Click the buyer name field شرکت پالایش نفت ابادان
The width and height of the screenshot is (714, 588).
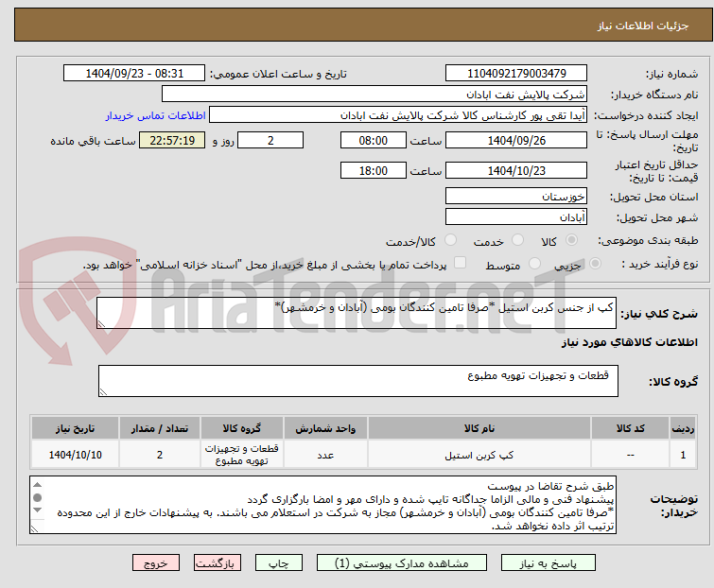point(374,95)
